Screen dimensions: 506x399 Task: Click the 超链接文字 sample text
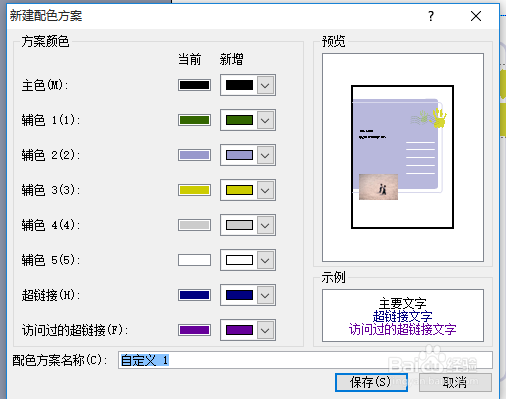(x=402, y=316)
